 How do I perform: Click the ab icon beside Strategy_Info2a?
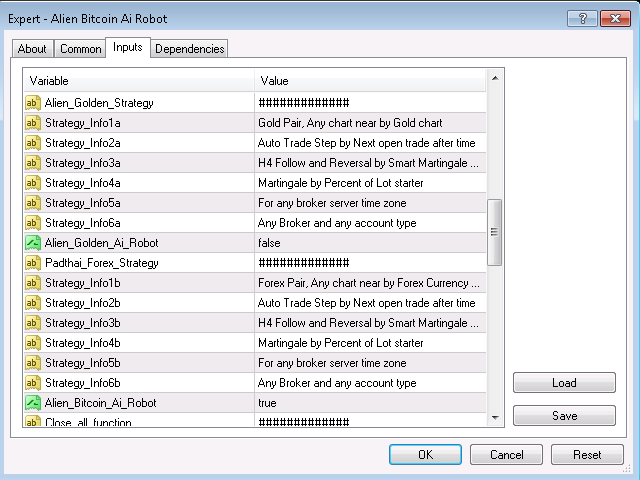pyautogui.click(x=33, y=143)
